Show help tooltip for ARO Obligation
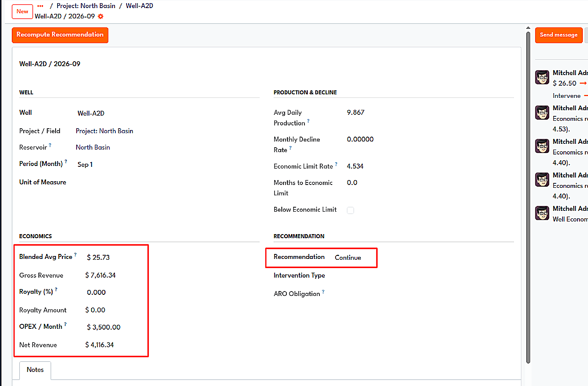The height and width of the screenshot is (386, 588). 323,291
